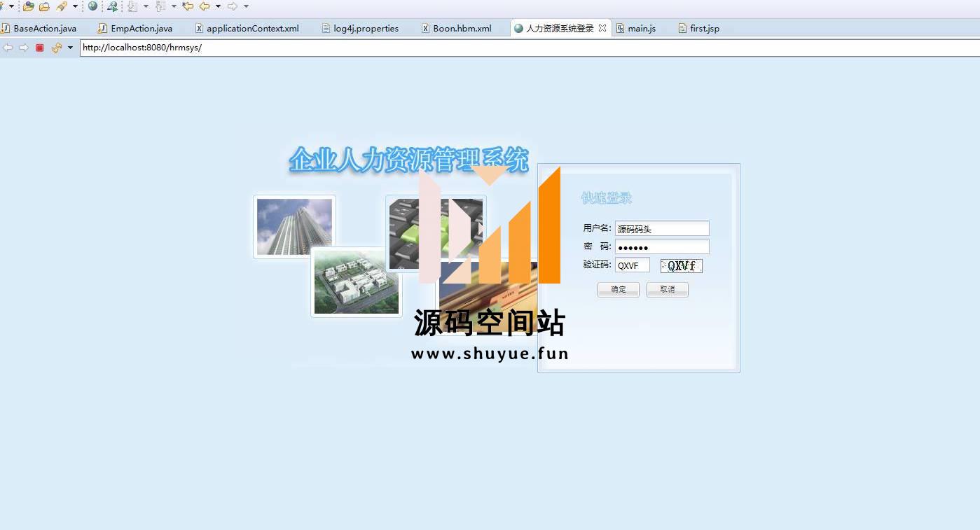The width and height of the screenshot is (980, 530).
Task: Click the browser forward arrow icon
Action: point(24,48)
